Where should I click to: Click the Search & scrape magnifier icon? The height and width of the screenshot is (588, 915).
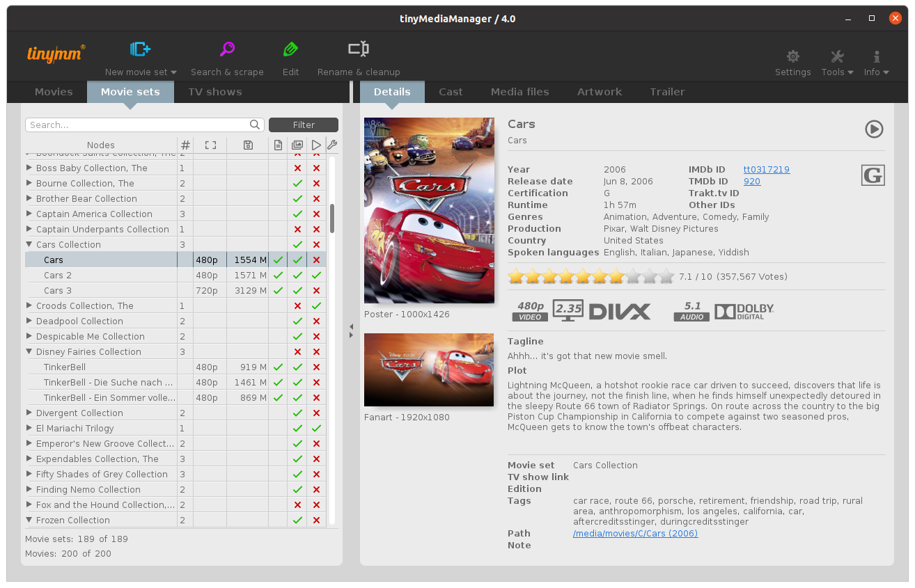tap(227, 49)
